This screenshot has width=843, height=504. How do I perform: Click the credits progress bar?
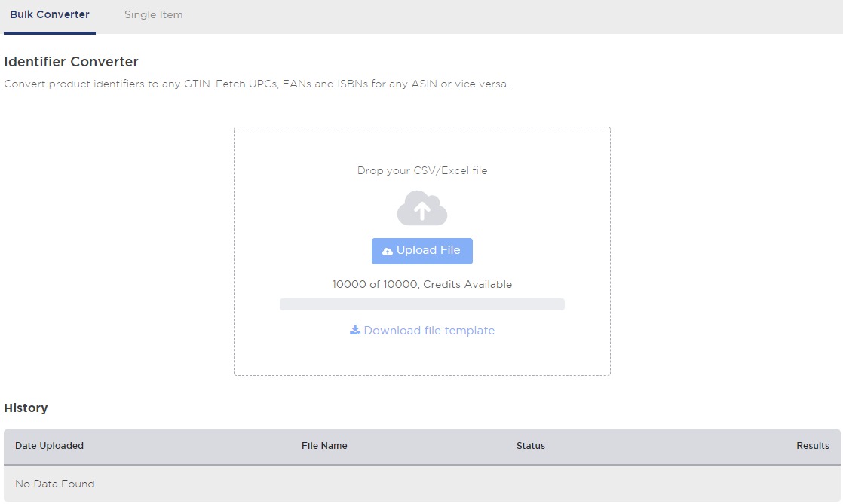(421, 304)
